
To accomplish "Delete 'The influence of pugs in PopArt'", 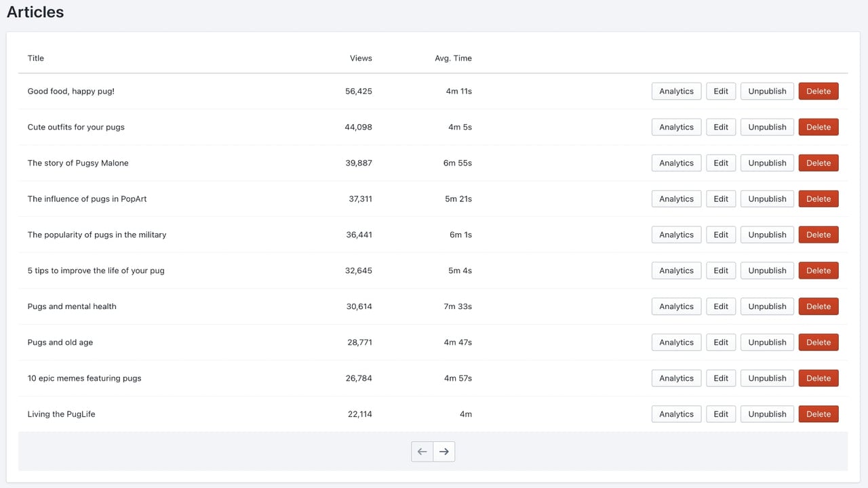I will pyautogui.click(x=818, y=199).
